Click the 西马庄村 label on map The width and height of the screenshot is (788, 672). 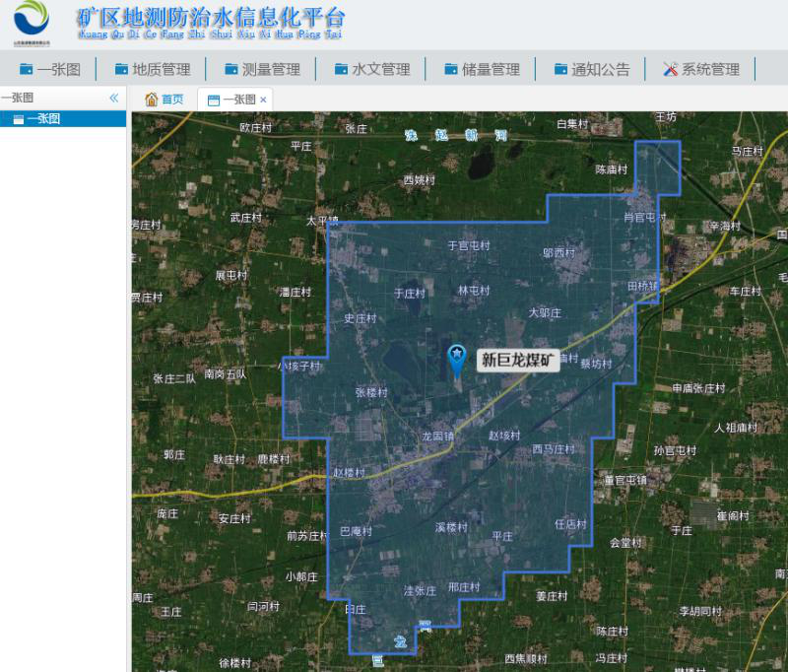point(554,449)
